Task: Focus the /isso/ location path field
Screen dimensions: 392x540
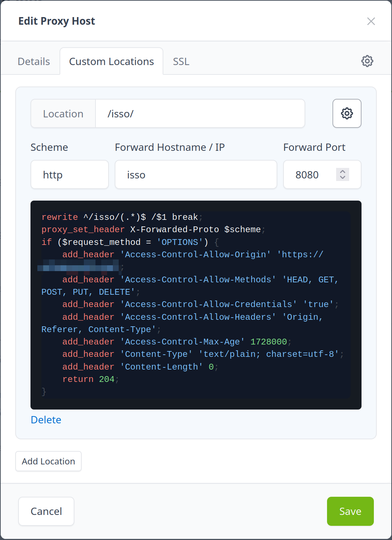Action: pos(200,114)
